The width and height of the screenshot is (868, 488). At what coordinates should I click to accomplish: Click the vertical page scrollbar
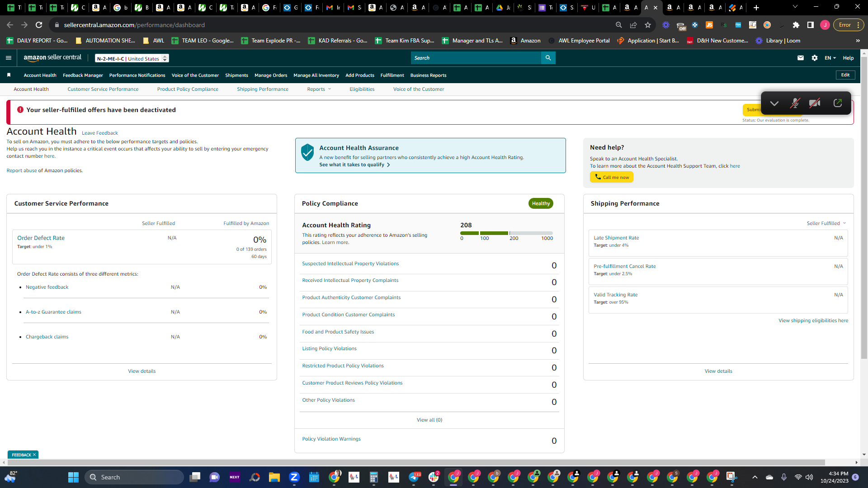[x=864, y=208]
